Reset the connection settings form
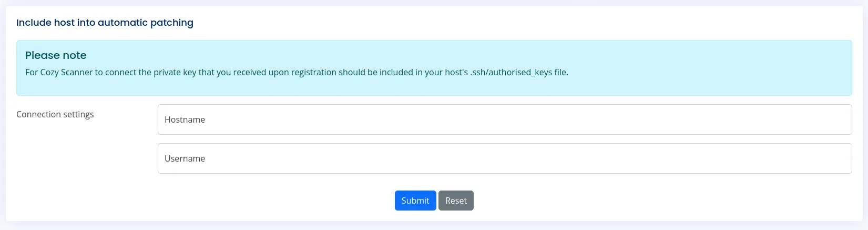 pyautogui.click(x=456, y=201)
